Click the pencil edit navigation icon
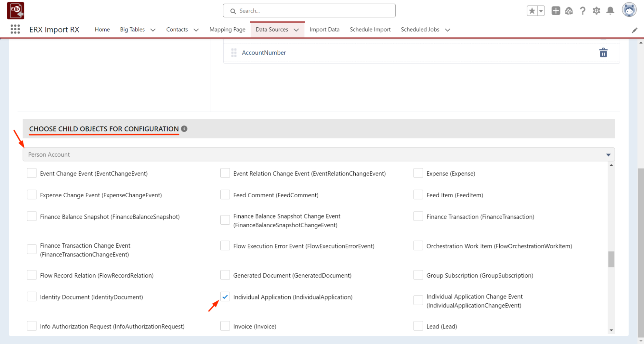 pos(634,30)
